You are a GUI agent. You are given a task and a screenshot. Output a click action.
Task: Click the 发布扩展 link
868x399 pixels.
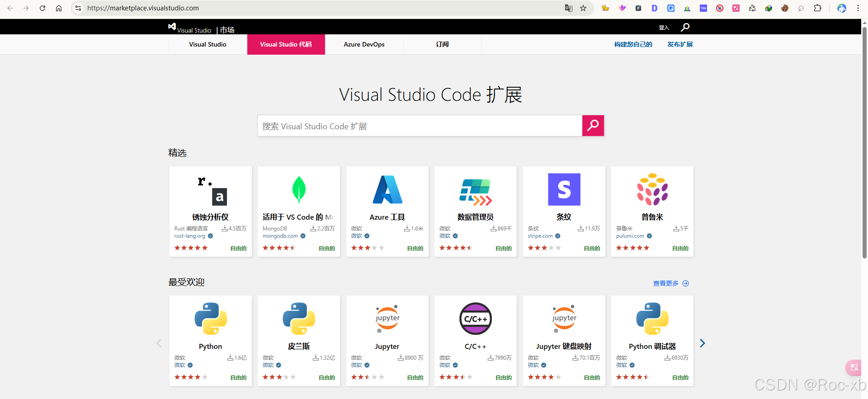coord(680,44)
